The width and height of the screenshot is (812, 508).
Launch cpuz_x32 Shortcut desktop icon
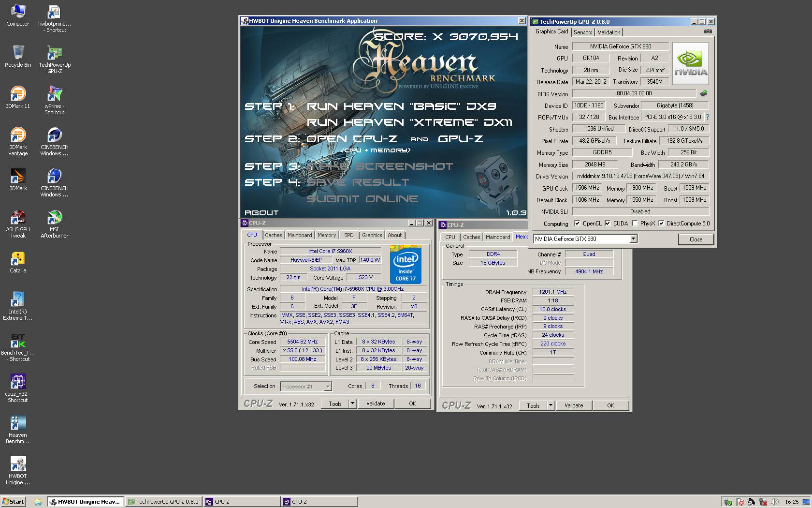click(x=18, y=389)
